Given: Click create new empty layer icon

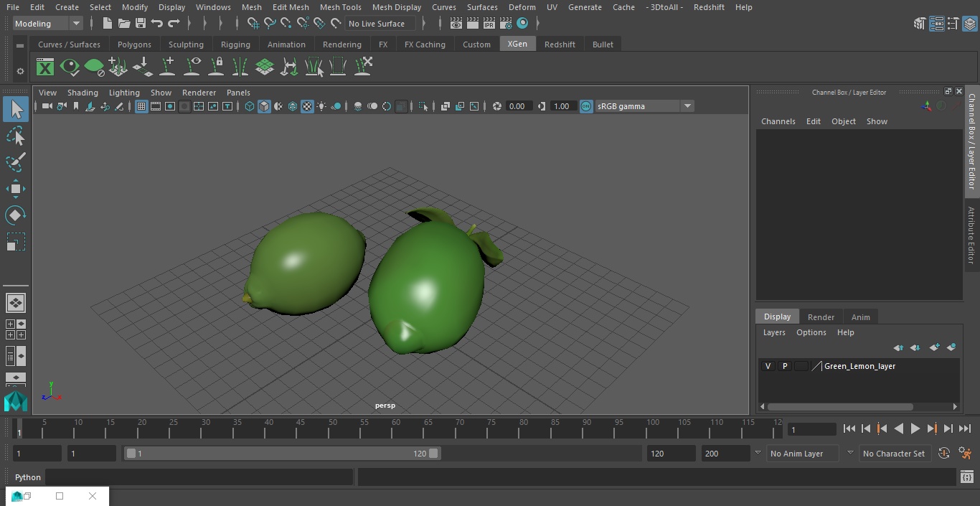Looking at the screenshot, I should pyautogui.click(x=934, y=347).
